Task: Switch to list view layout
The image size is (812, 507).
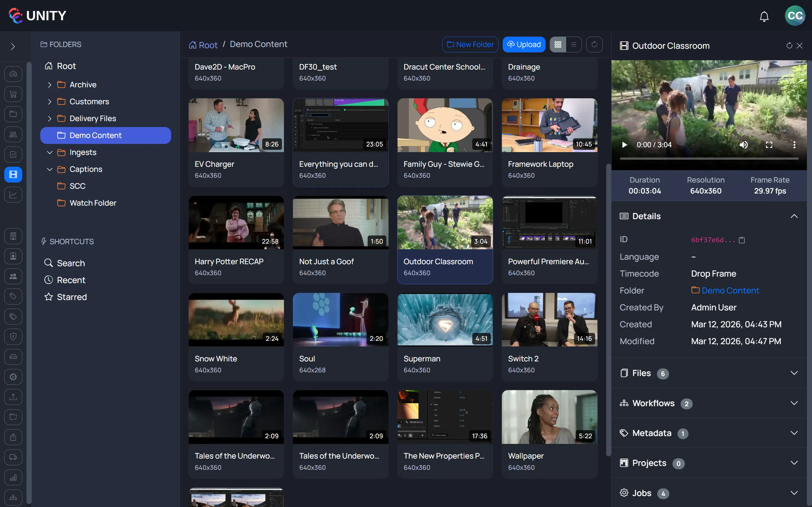Action: pyautogui.click(x=574, y=44)
